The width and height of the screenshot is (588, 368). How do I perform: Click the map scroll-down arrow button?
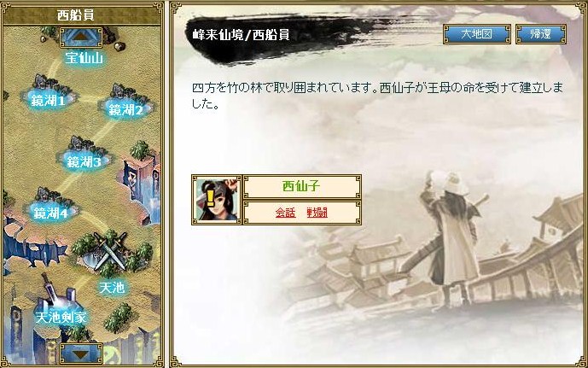tap(80, 353)
